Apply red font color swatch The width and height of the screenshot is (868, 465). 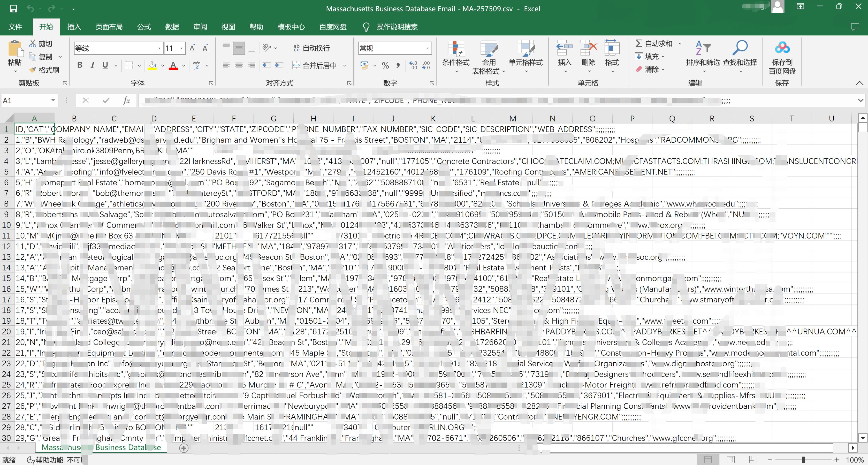(x=173, y=65)
